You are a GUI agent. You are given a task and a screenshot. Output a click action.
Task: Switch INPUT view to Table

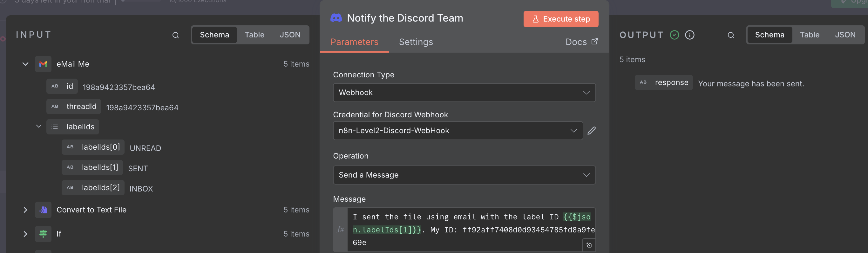pyautogui.click(x=254, y=35)
